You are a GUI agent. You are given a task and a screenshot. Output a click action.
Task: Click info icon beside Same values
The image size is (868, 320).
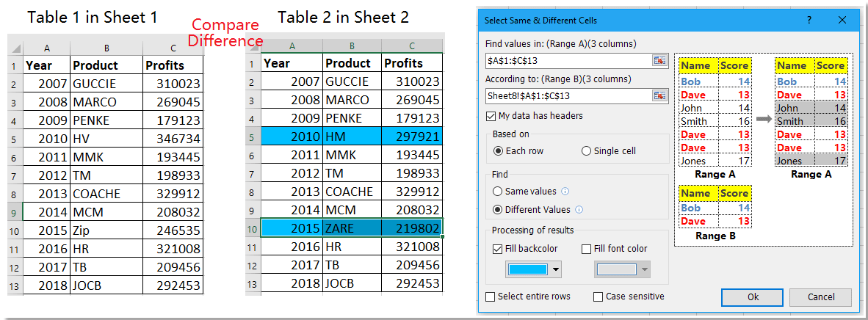565,192
